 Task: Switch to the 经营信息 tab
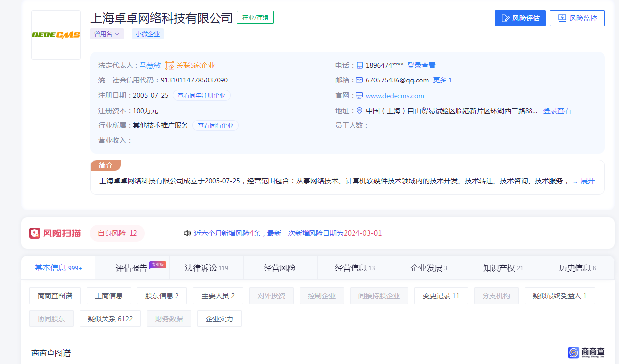(x=354, y=268)
